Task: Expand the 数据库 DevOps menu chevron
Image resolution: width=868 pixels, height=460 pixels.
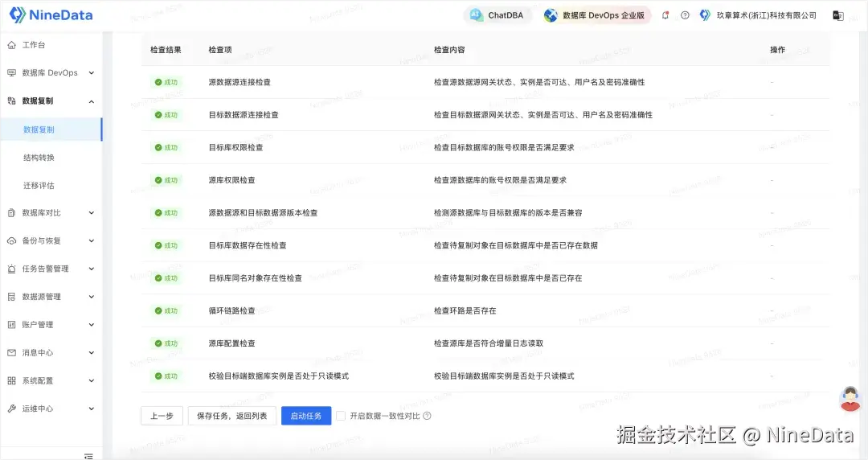Action: [x=92, y=73]
